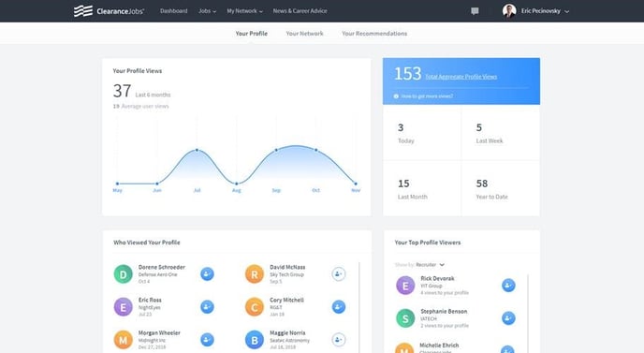Click Eric Pecinovsky's profile photo
Viewport: 644px width, 353px height.
[x=509, y=11]
